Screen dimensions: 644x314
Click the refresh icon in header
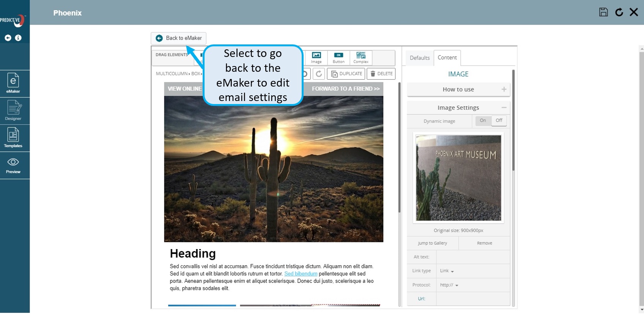click(619, 12)
